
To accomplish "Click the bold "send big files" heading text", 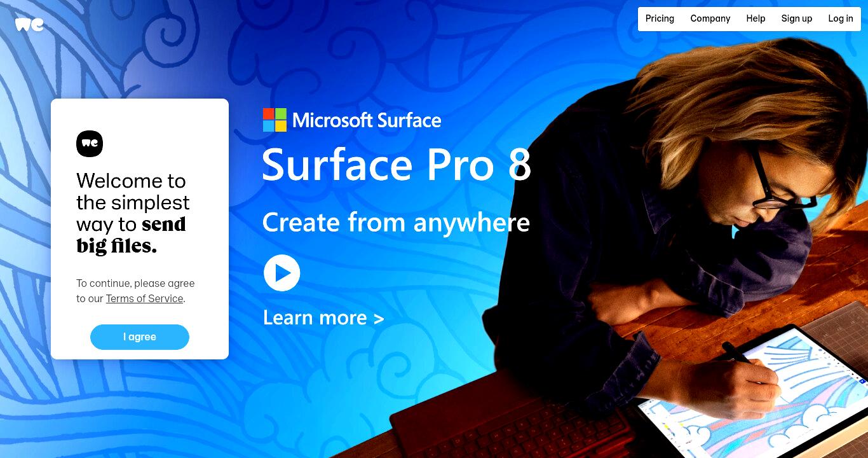I will tap(132, 235).
